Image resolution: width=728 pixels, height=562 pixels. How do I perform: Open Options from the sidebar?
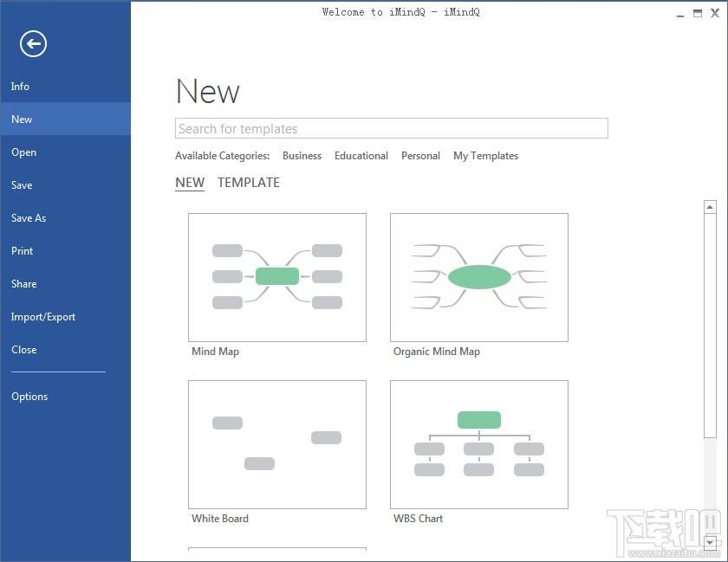pyautogui.click(x=29, y=397)
